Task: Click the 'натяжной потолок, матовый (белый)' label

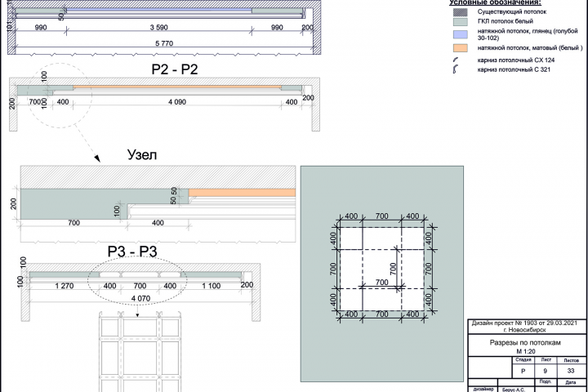Action: pos(530,48)
